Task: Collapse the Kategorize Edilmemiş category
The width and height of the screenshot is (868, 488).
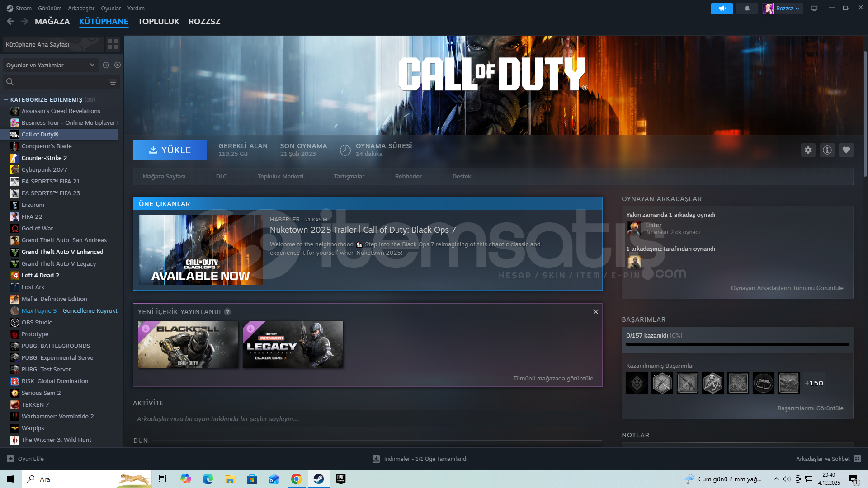Action: tap(6, 100)
